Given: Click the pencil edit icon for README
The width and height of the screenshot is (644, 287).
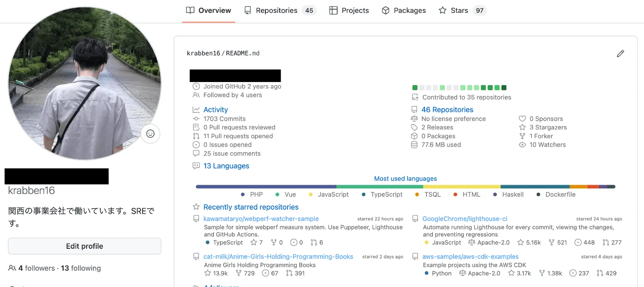Looking at the screenshot, I should point(620,54).
